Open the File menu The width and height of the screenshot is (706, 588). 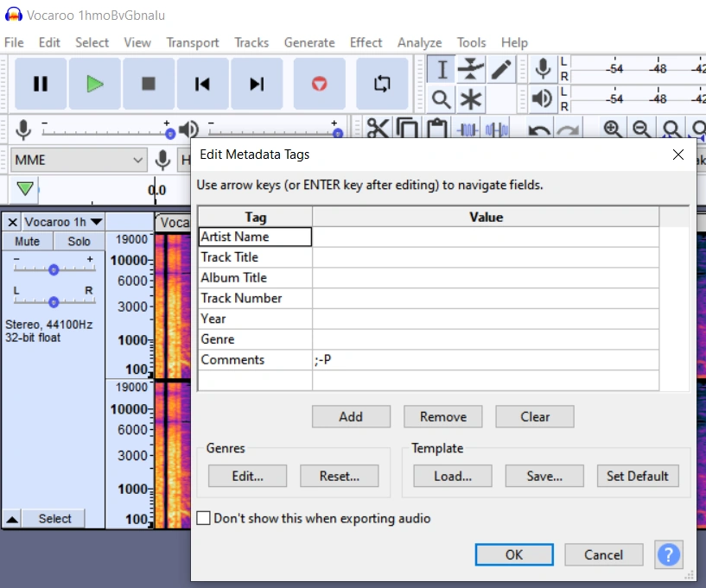[14, 42]
